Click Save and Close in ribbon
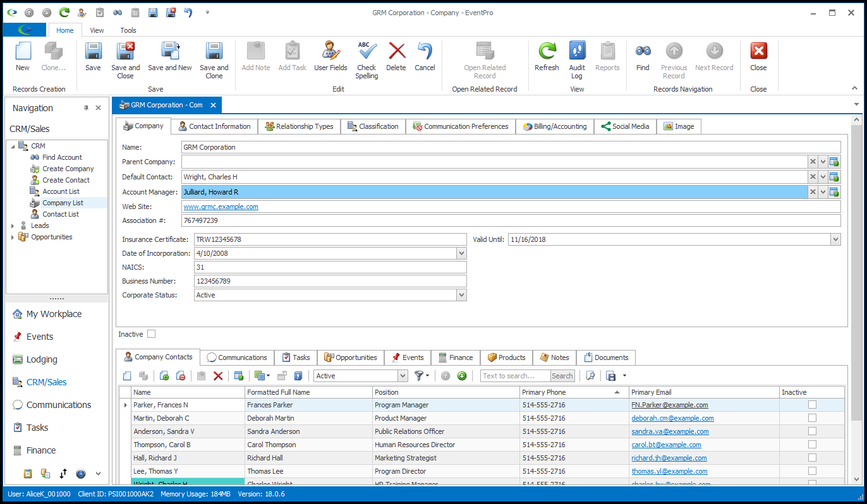This screenshot has height=504, width=867. click(126, 60)
